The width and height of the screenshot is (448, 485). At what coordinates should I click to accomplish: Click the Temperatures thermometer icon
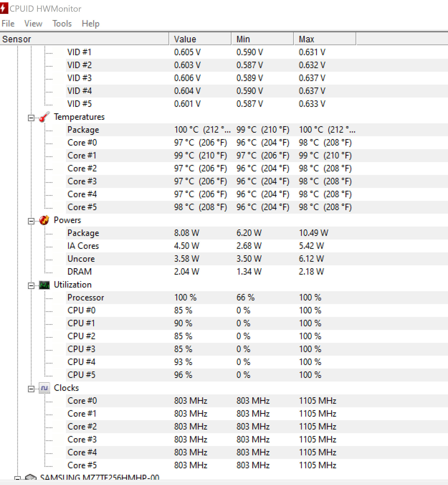coord(44,117)
